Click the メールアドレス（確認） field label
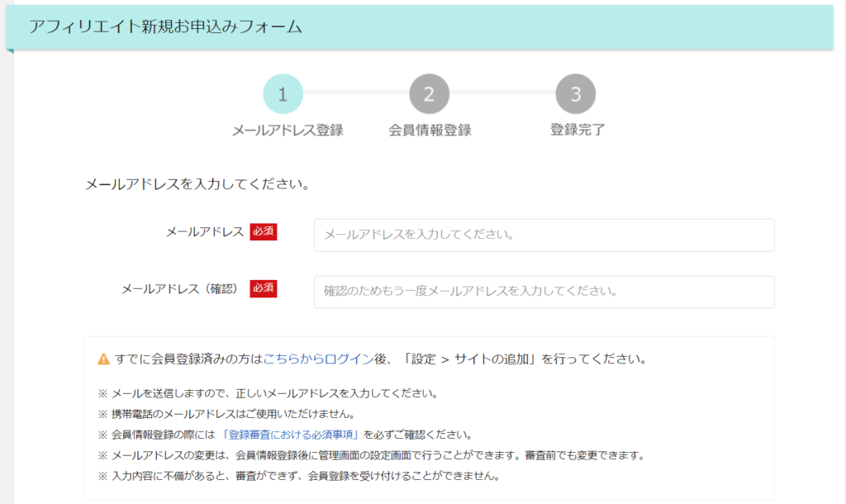Image resolution: width=846 pixels, height=504 pixels. tap(181, 289)
